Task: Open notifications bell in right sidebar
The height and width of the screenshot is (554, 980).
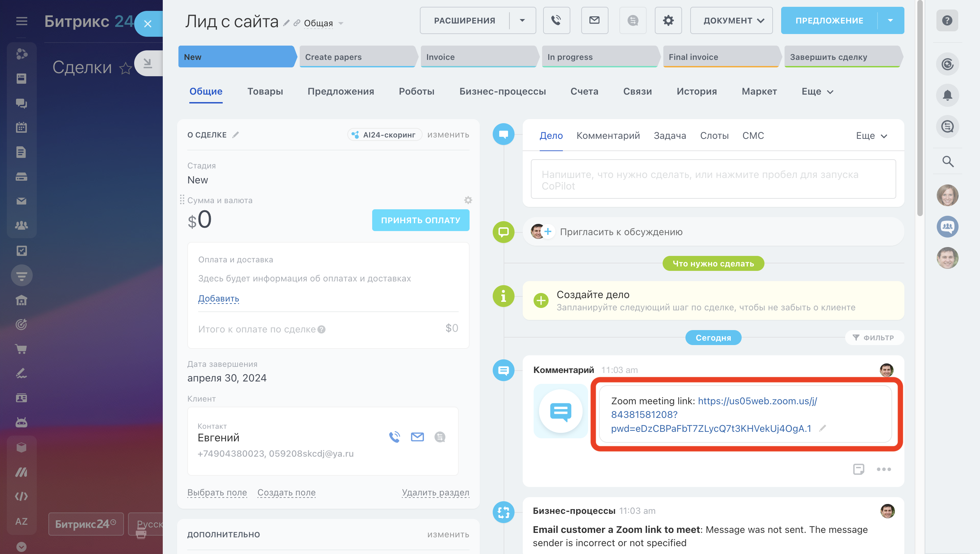Action: pyautogui.click(x=947, y=95)
